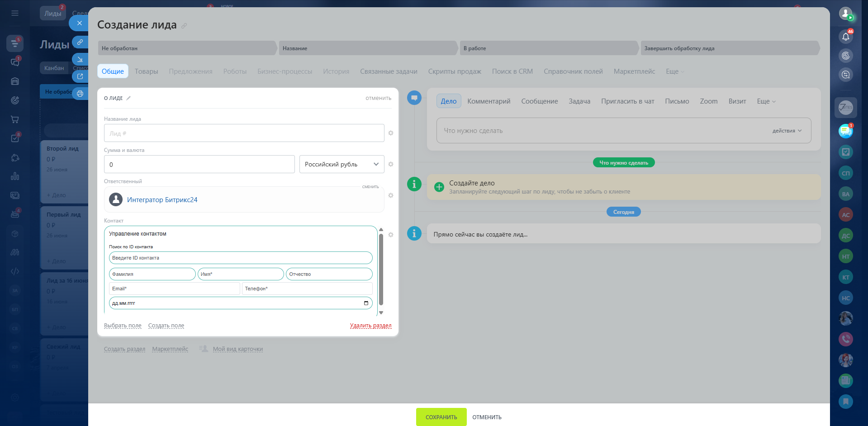Click the В работе stage in progress bar
Image resolution: width=868 pixels, height=426 pixels.
548,48
